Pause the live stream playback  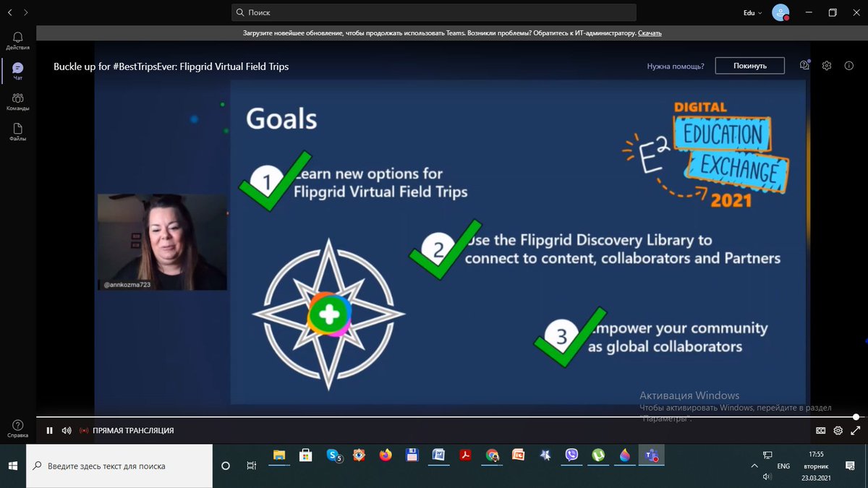coord(50,430)
